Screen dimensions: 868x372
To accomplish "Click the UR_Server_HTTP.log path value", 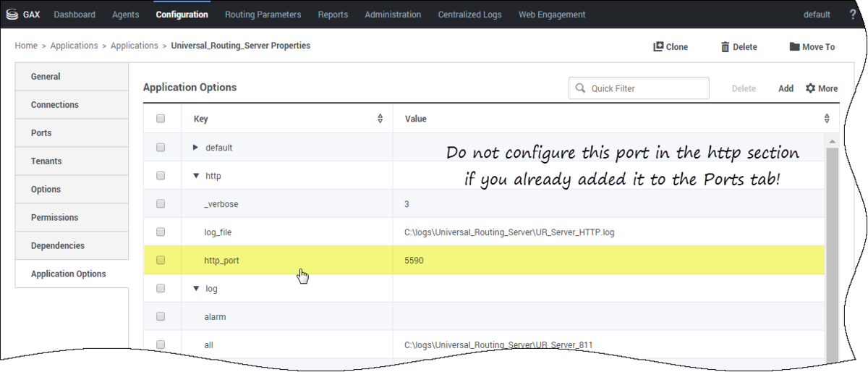I will pos(510,232).
